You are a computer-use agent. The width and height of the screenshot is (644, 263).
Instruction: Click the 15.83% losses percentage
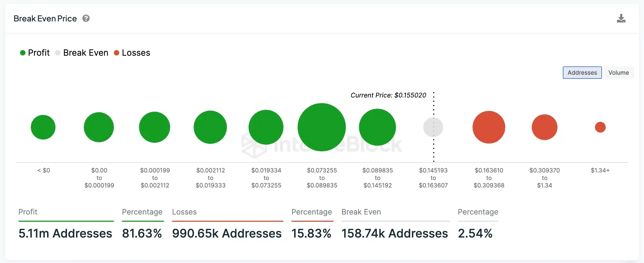(311, 233)
